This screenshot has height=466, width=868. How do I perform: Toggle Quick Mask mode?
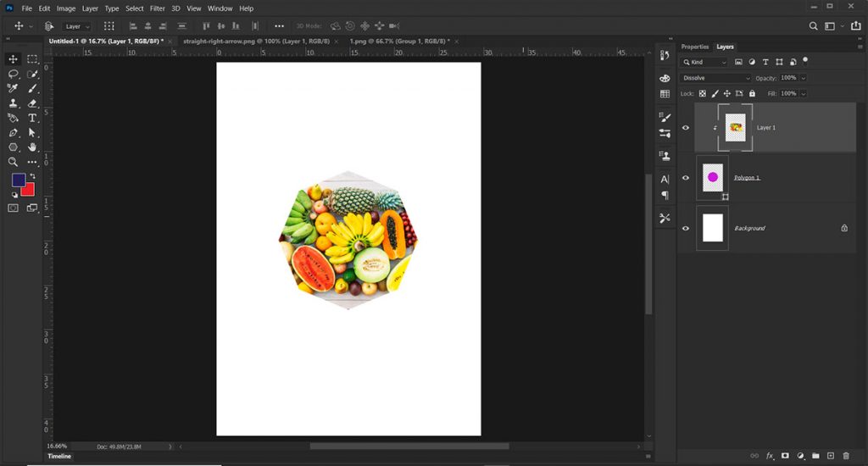coord(13,208)
